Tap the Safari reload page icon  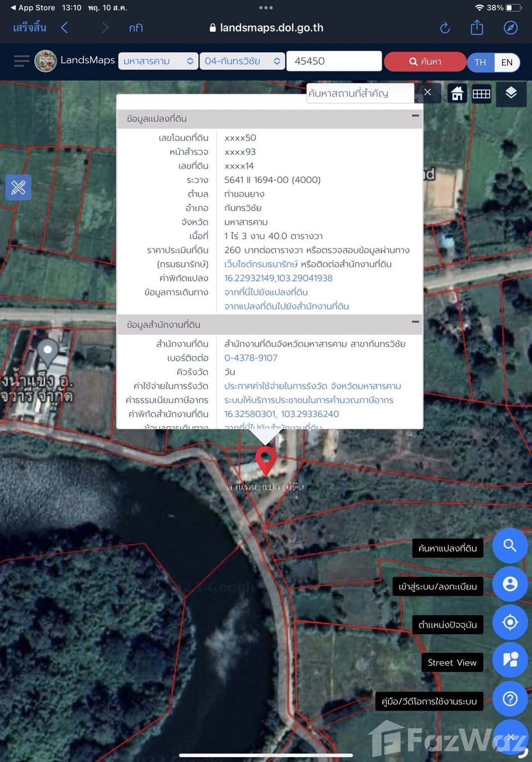tap(445, 28)
